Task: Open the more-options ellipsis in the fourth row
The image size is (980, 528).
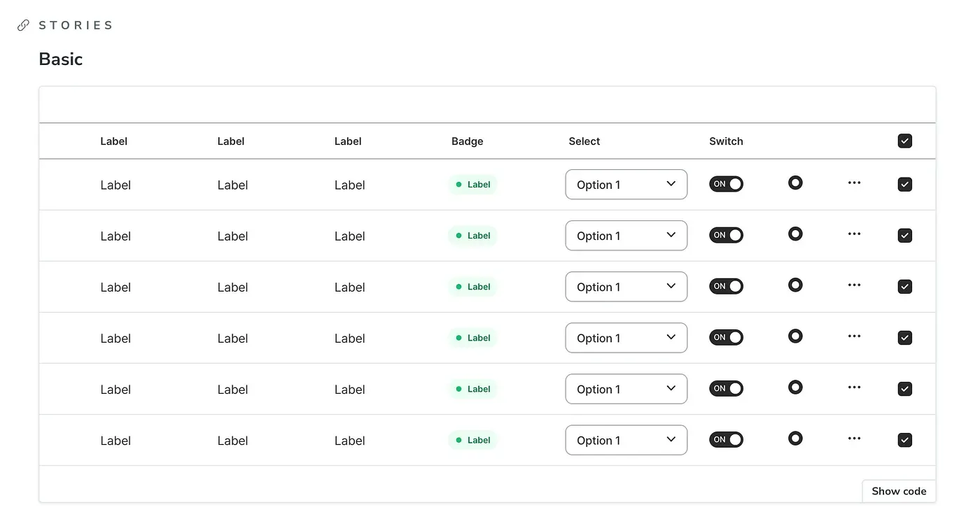Action: 854,336
